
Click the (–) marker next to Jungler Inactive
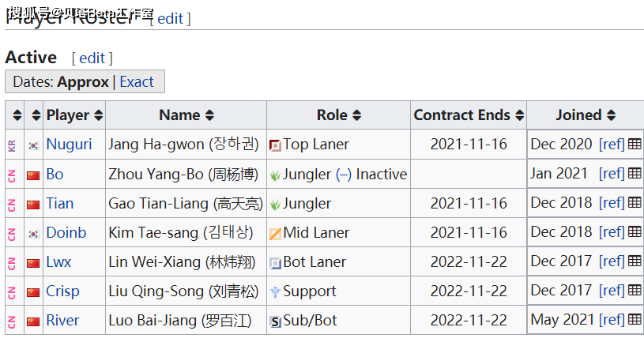pos(344,174)
